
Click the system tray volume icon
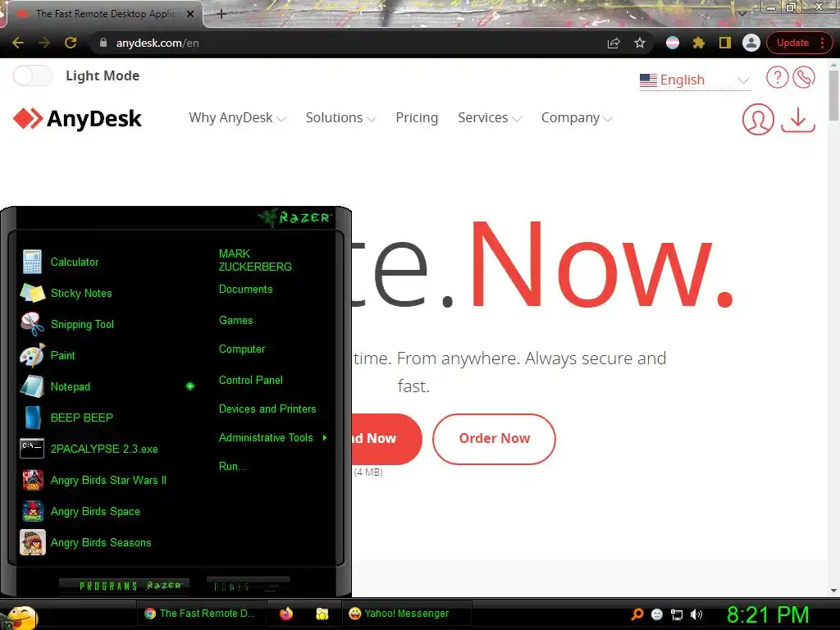click(x=696, y=614)
